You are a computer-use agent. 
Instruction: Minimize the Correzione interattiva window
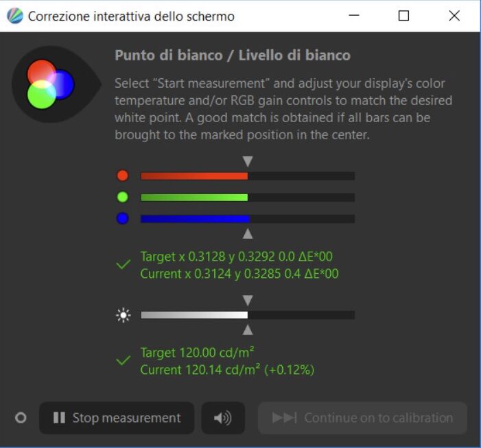coord(354,15)
